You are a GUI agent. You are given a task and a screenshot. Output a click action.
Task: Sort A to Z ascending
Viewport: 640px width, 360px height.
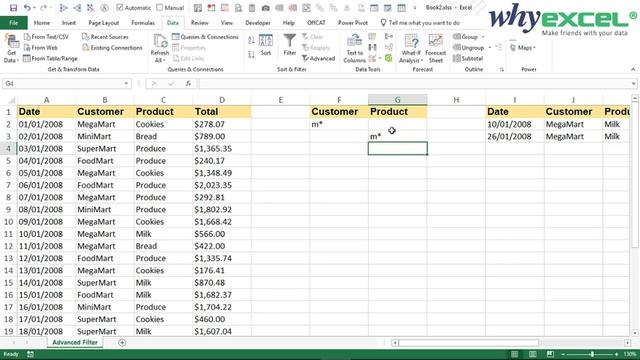(x=251, y=40)
